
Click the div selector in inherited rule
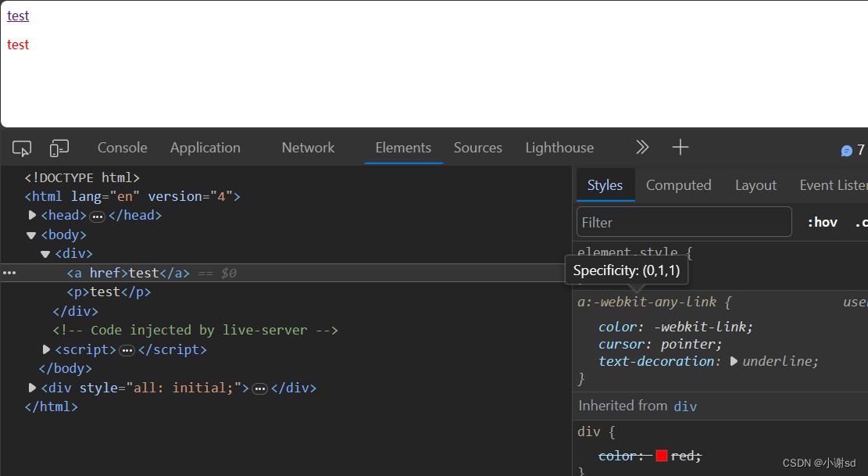click(x=588, y=431)
